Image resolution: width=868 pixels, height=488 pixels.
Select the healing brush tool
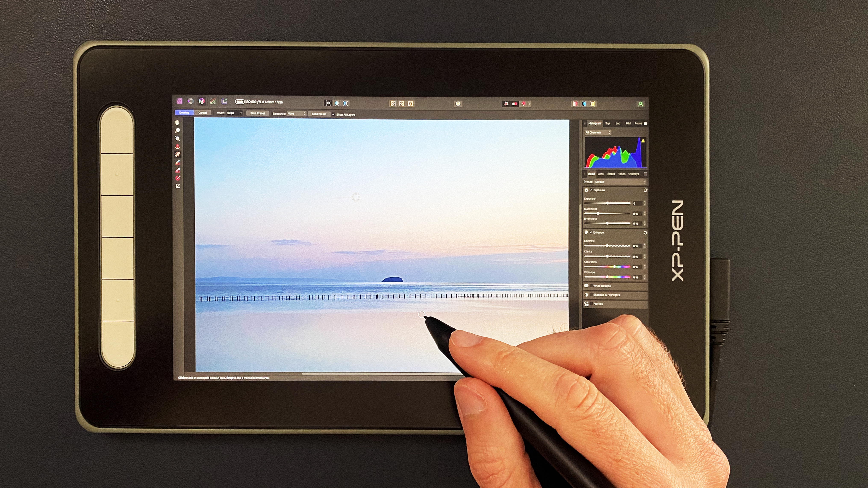point(179,155)
